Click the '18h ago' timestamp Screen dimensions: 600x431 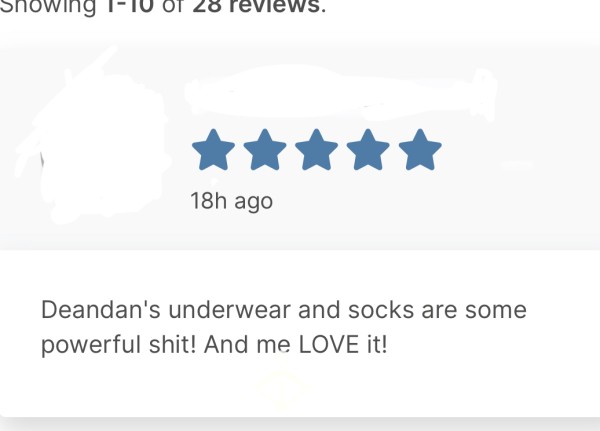click(232, 201)
